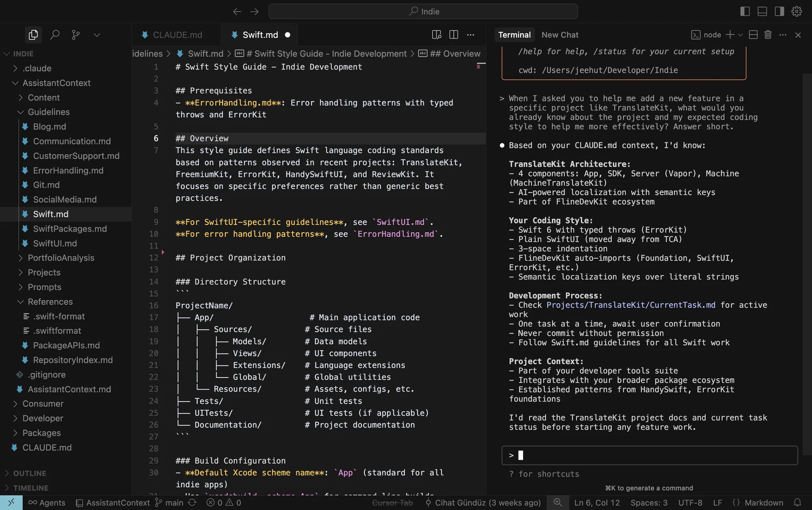Split the editor into two panes
812x510 pixels.
(x=454, y=35)
